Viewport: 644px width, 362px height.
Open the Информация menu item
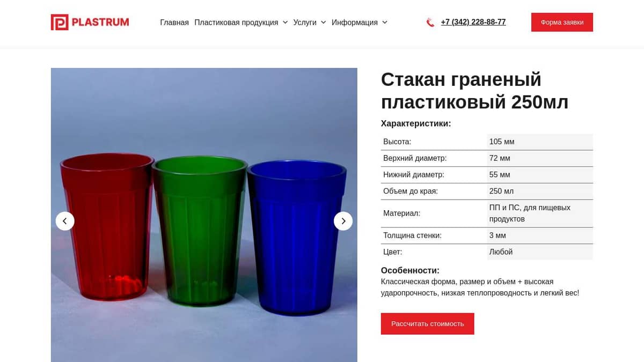point(355,23)
